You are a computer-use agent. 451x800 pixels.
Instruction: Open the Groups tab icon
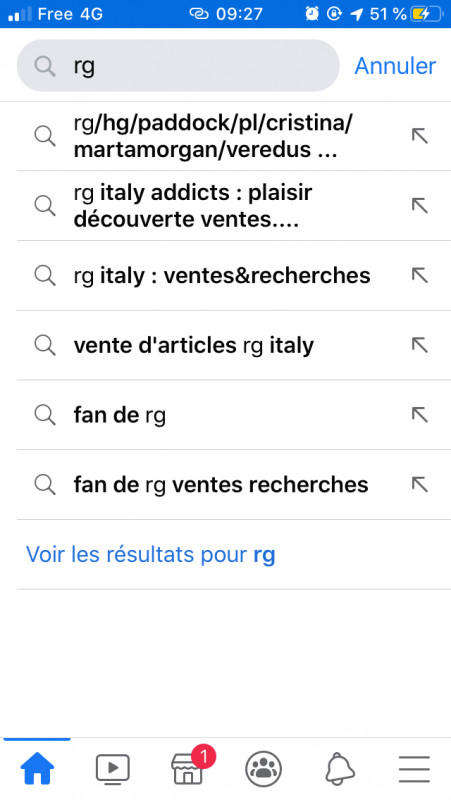pyautogui.click(x=263, y=769)
